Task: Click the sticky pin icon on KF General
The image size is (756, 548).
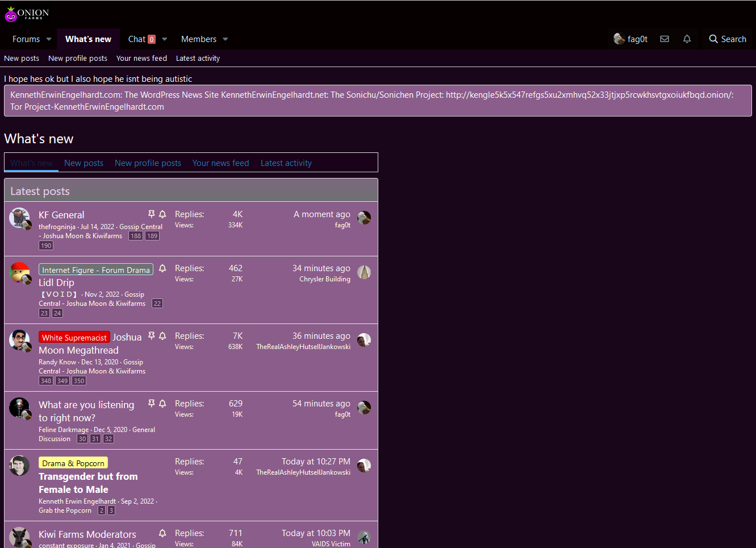Action: point(151,214)
